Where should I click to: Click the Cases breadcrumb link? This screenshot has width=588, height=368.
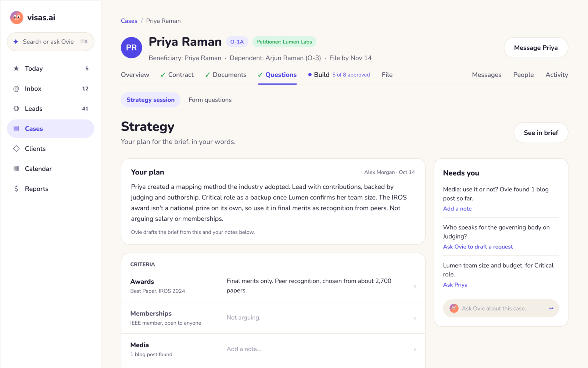pos(129,21)
